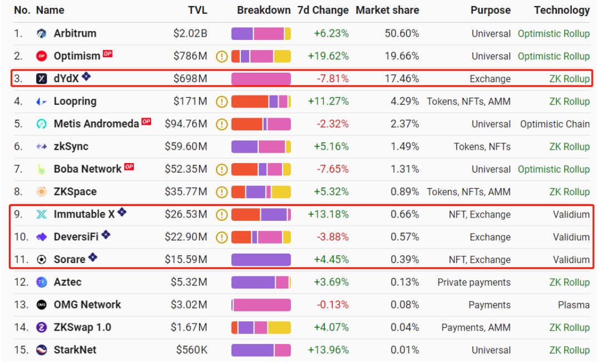599x364 pixels.
Task: Click the dYdX market share 17.46%
Action: [402, 79]
